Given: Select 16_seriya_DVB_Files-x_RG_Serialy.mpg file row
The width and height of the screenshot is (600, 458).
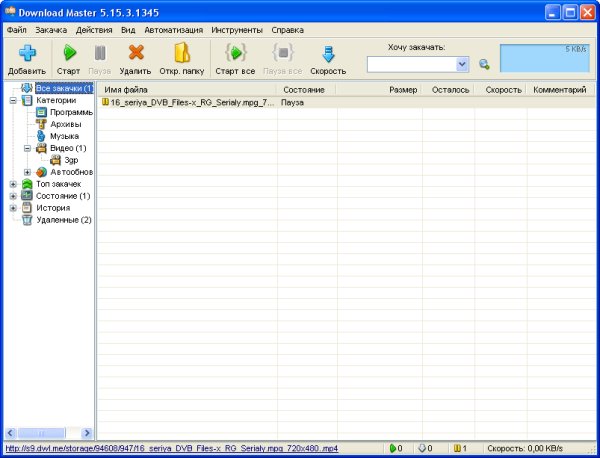Looking at the screenshot, I should pyautogui.click(x=346, y=102).
